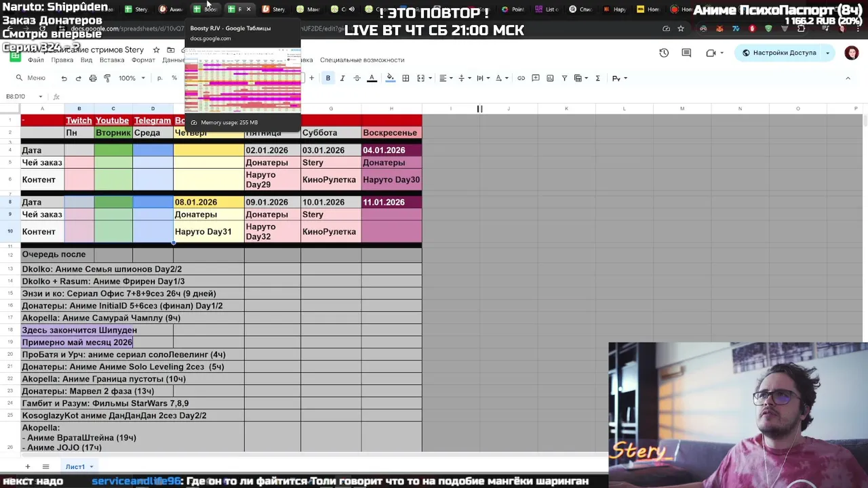Image resolution: width=868 pixels, height=488 pixels.
Task: Insert a chart using the toolbar icon
Action: 550,79
